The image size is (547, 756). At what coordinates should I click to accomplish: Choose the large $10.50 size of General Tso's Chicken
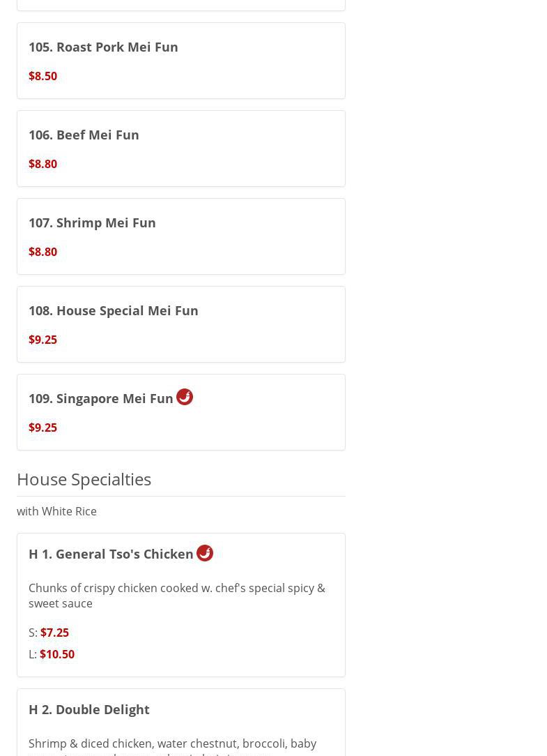click(57, 654)
